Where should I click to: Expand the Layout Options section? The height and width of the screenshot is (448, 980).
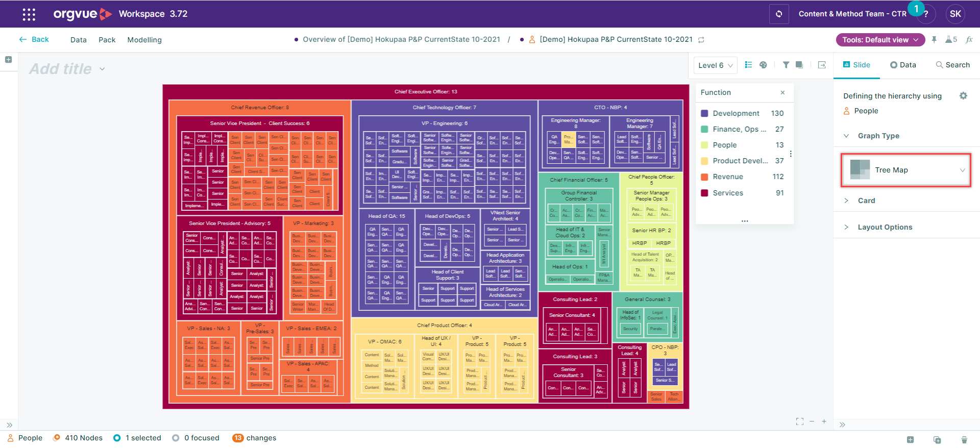(846, 227)
